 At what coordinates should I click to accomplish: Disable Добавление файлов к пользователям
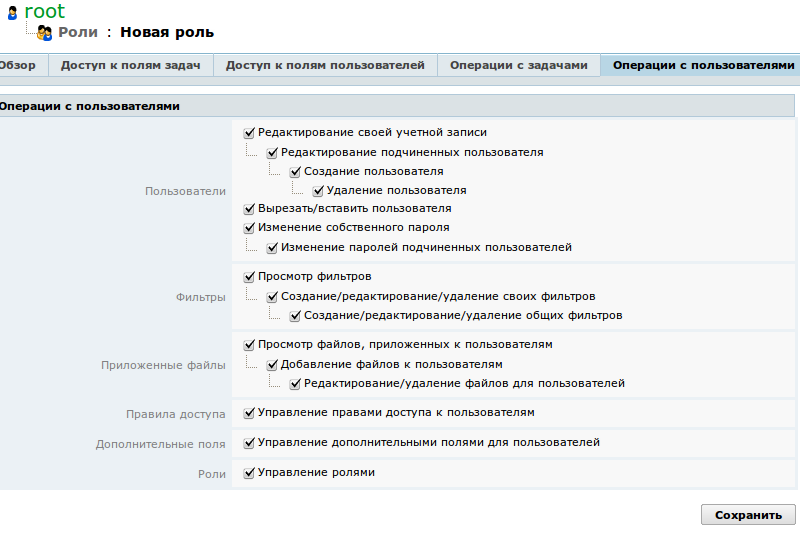click(273, 365)
